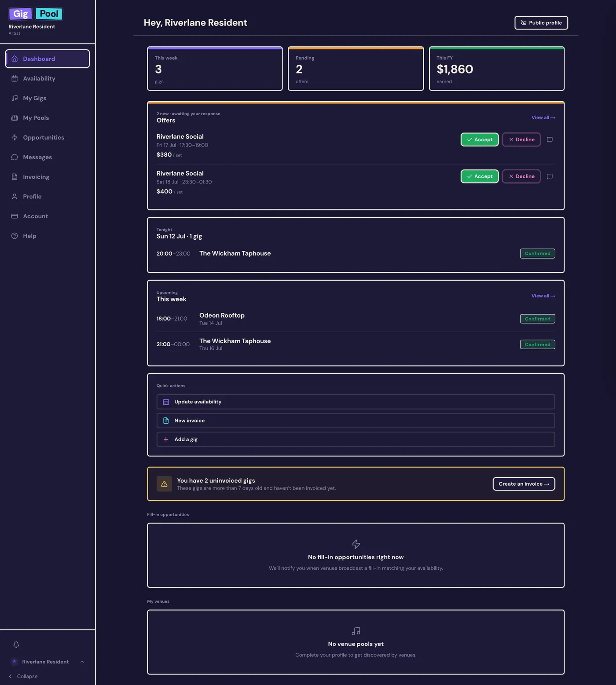Select the Availability menu label
This screenshot has width=616, height=685.
(39, 78)
